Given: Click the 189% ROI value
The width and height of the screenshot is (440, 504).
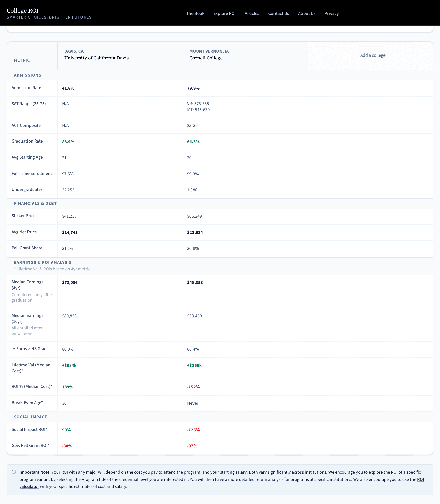Looking at the screenshot, I should [x=68, y=387].
